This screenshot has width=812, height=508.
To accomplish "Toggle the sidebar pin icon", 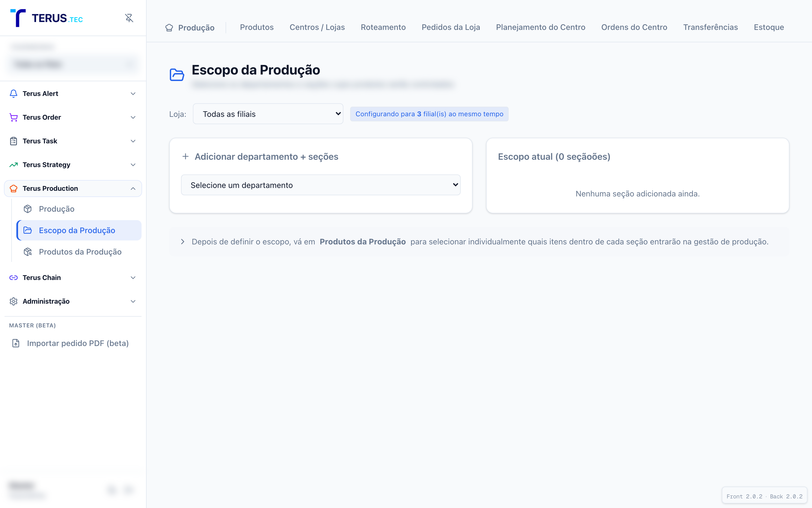I will 129,18.
